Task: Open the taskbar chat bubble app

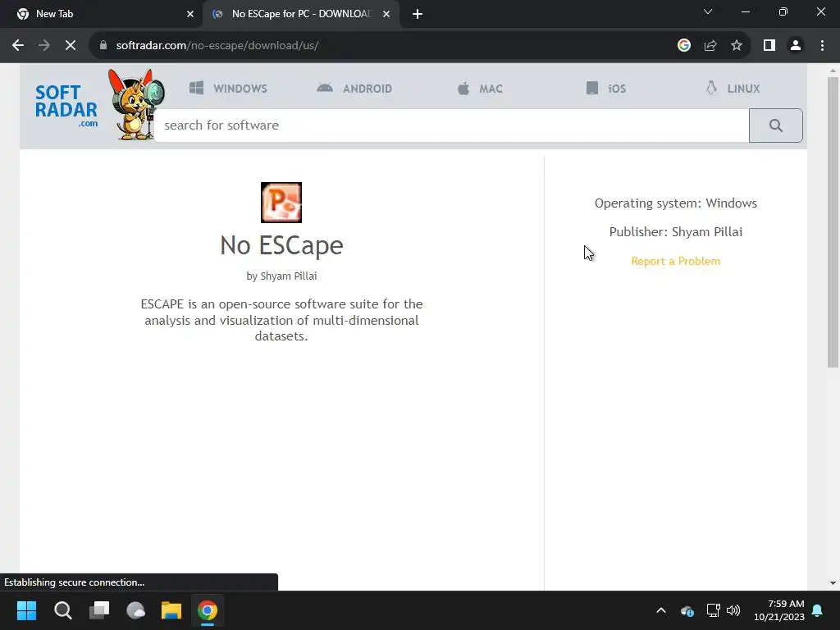Action: tap(135, 610)
